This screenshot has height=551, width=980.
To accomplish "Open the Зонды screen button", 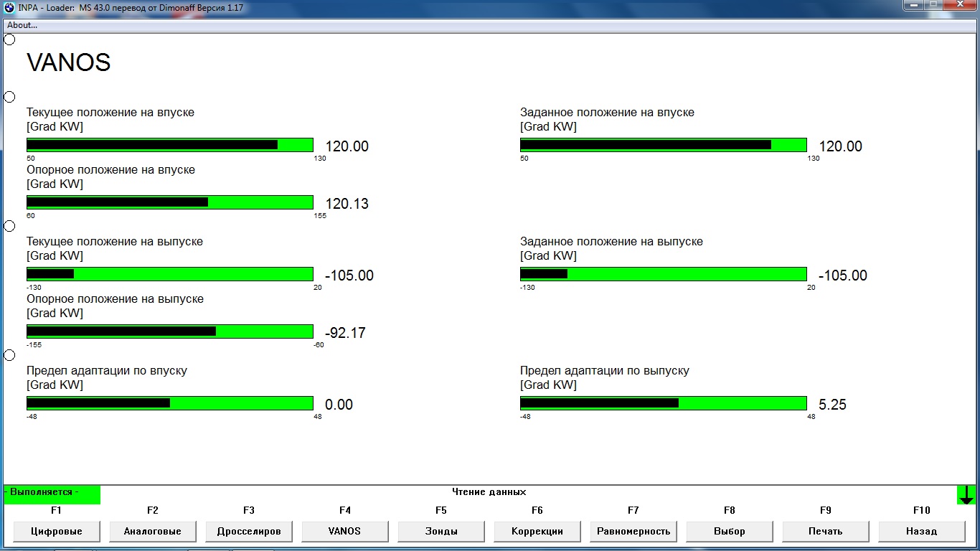I will click(441, 532).
